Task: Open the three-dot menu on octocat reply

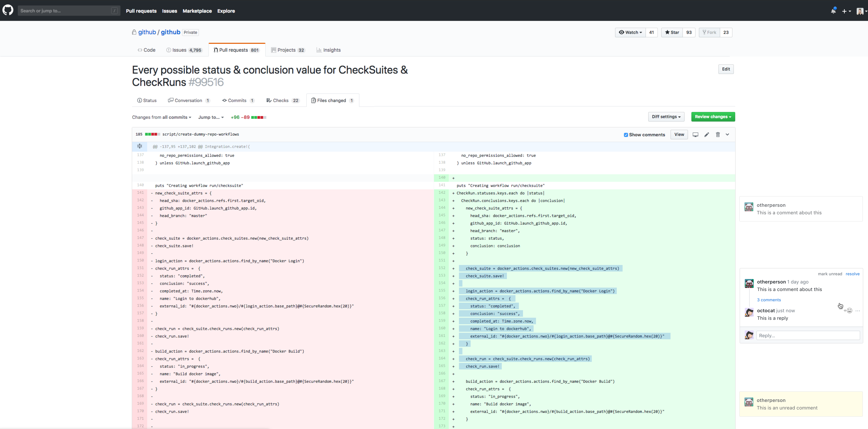Action: pyautogui.click(x=858, y=311)
